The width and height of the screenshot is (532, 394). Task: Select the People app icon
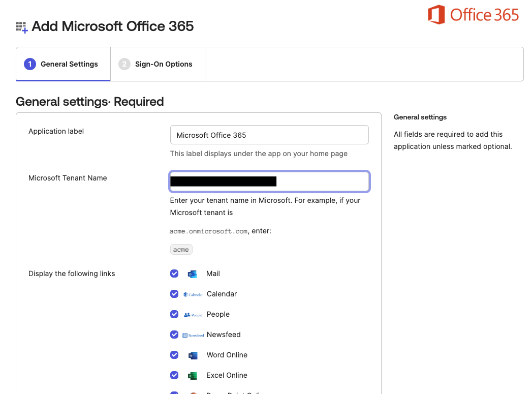(193, 314)
